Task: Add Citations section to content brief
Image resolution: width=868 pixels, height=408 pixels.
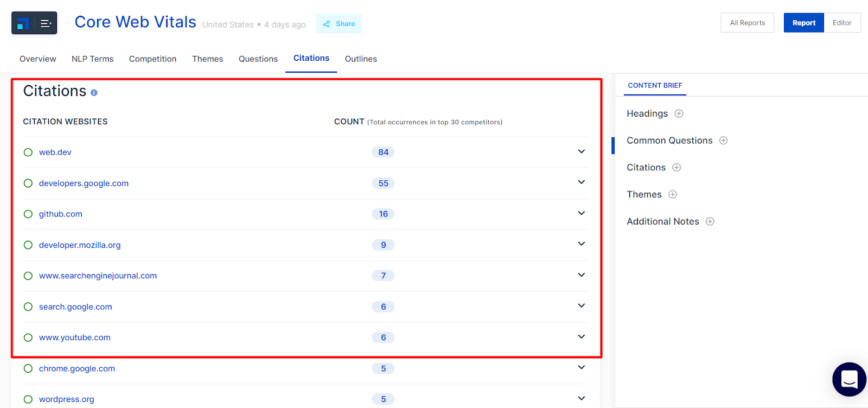Action: click(x=676, y=168)
